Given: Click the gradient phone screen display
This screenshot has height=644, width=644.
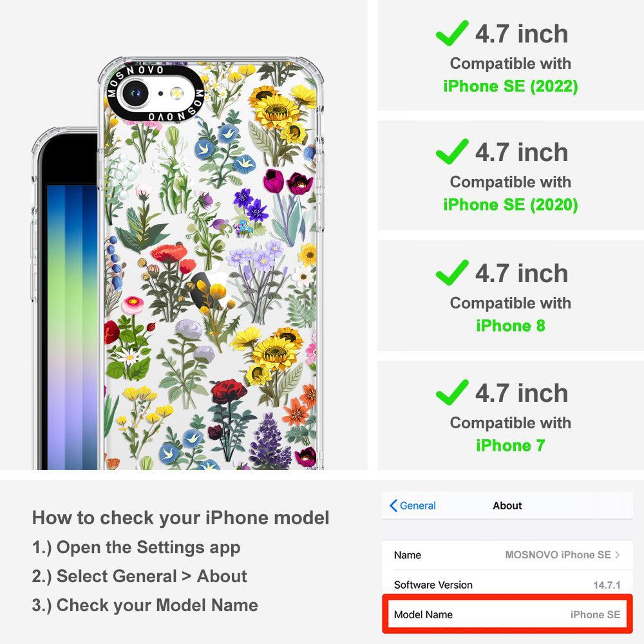Looking at the screenshot, I should tap(72, 327).
